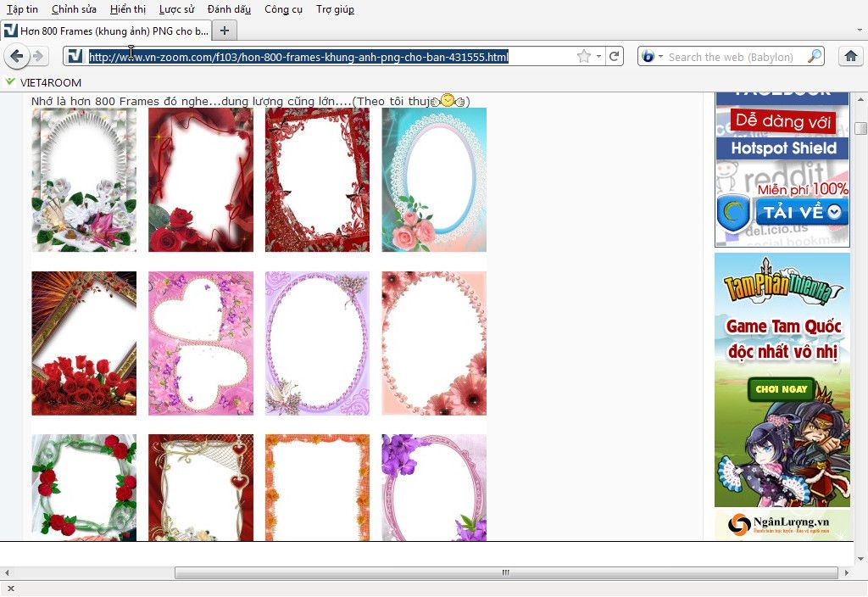The width and height of the screenshot is (868, 597).
Task: Open the Home page button
Action: (851, 56)
